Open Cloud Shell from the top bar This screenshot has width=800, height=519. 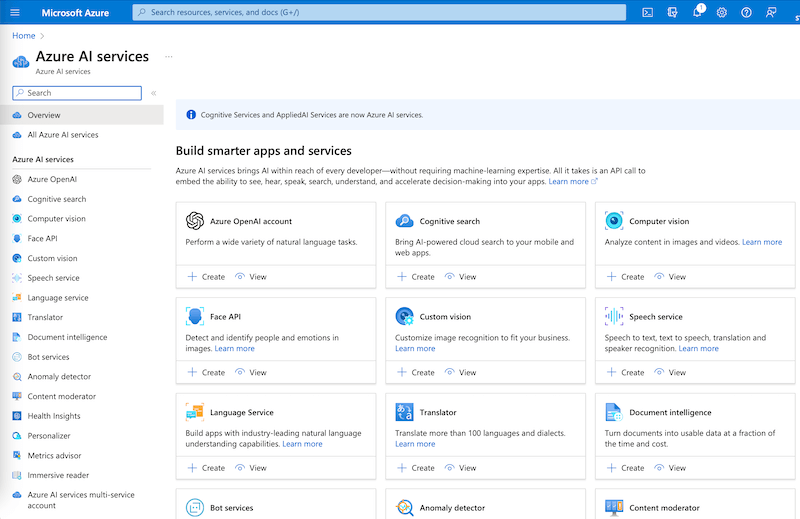(648, 12)
